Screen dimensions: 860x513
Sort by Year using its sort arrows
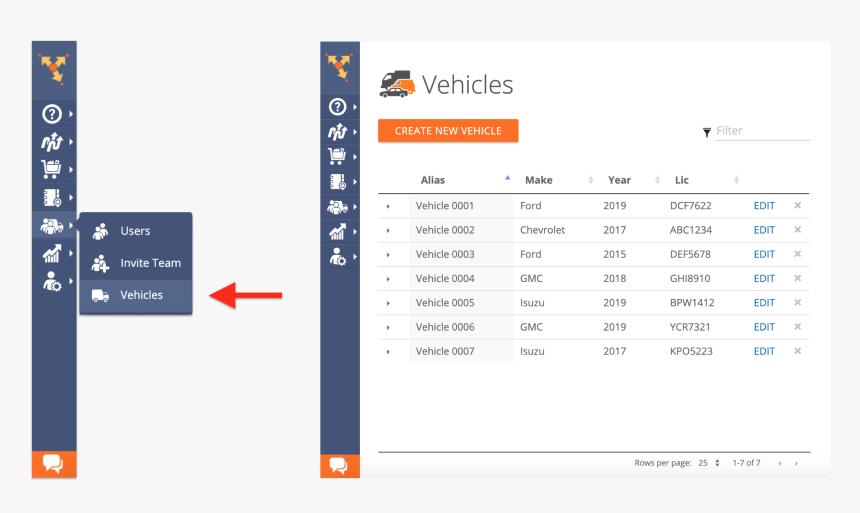point(657,180)
